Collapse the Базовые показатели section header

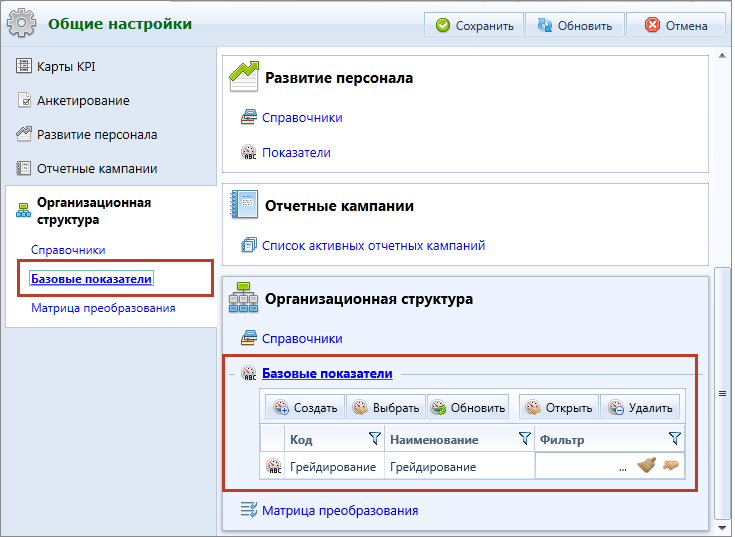[327, 374]
